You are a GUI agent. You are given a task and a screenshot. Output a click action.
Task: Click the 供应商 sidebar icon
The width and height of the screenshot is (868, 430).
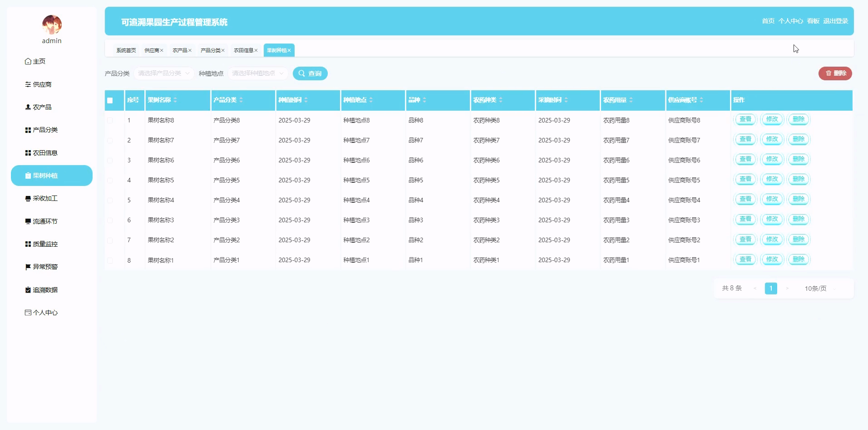(28, 84)
